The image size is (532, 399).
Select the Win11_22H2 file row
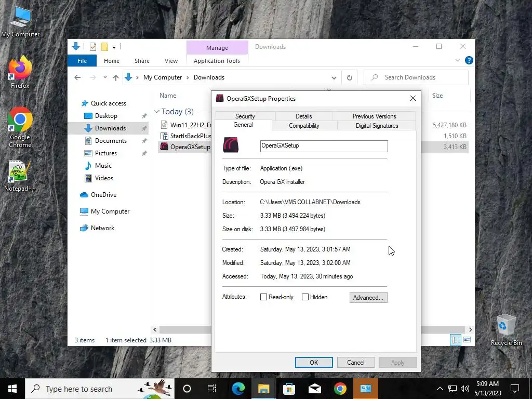coord(185,125)
